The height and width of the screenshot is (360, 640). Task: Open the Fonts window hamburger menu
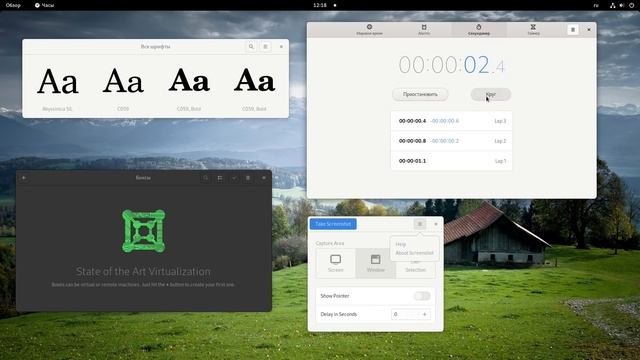pos(265,47)
